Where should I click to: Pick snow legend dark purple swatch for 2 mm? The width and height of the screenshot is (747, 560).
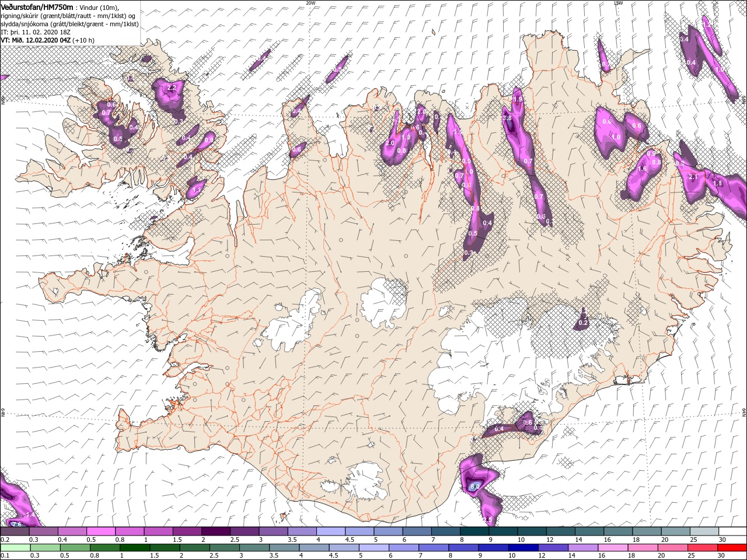(x=215, y=531)
